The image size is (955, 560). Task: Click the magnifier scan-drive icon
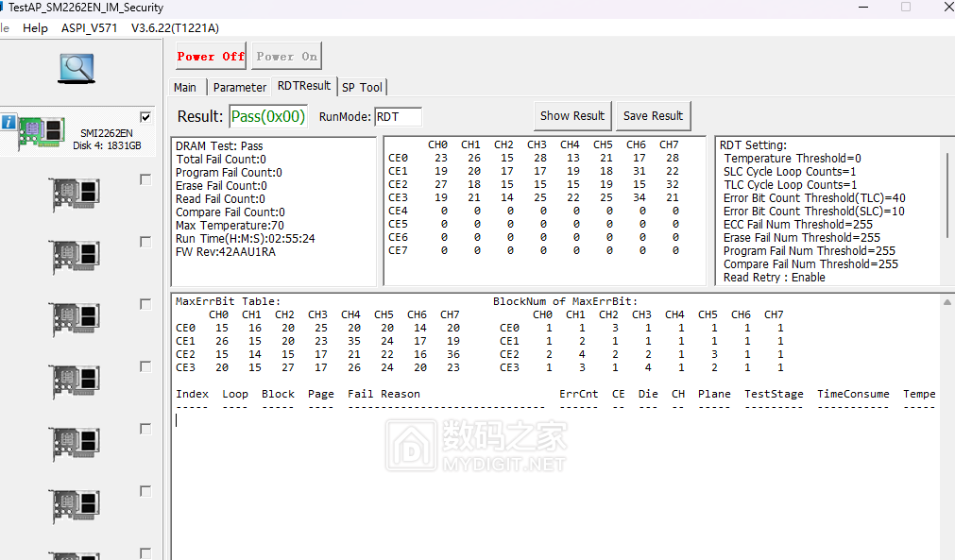pyautogui.click(x=77, y=68)
